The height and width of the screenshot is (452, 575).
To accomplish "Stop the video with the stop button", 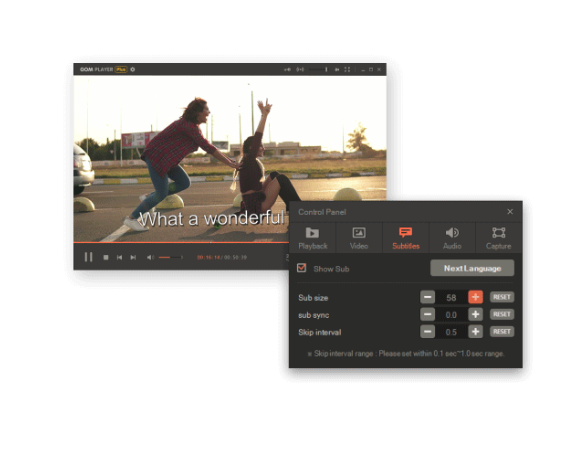I will click(106, 257).
